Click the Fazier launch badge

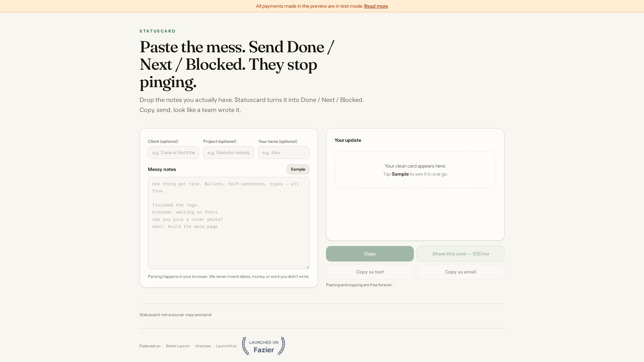pyautogui.click(x=264, y=346)
